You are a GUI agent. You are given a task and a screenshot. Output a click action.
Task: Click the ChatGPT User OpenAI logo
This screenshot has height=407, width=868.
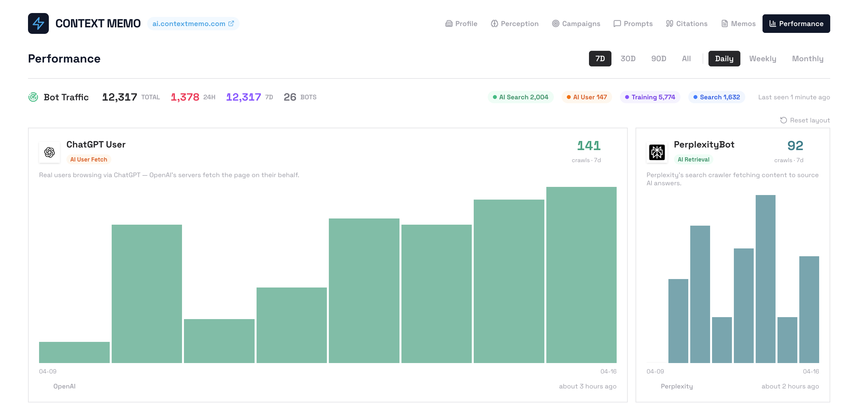pos(49,152)
